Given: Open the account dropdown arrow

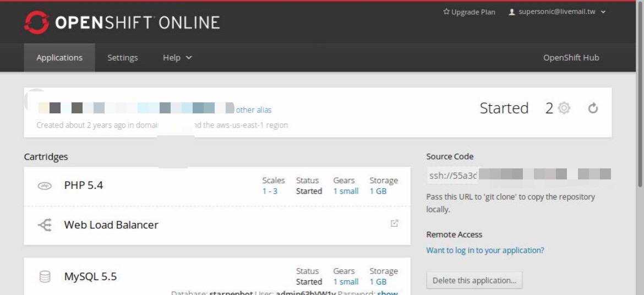Looking at the screenshot, I should point(603,12).
